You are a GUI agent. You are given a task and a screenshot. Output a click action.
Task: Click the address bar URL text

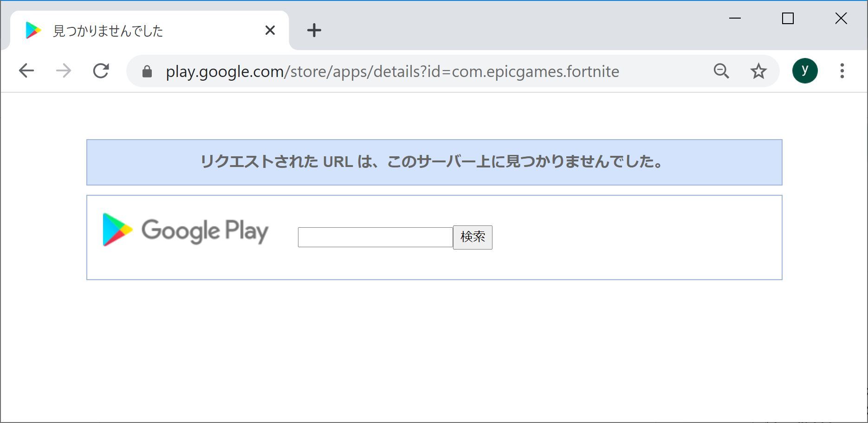[392, 71]
